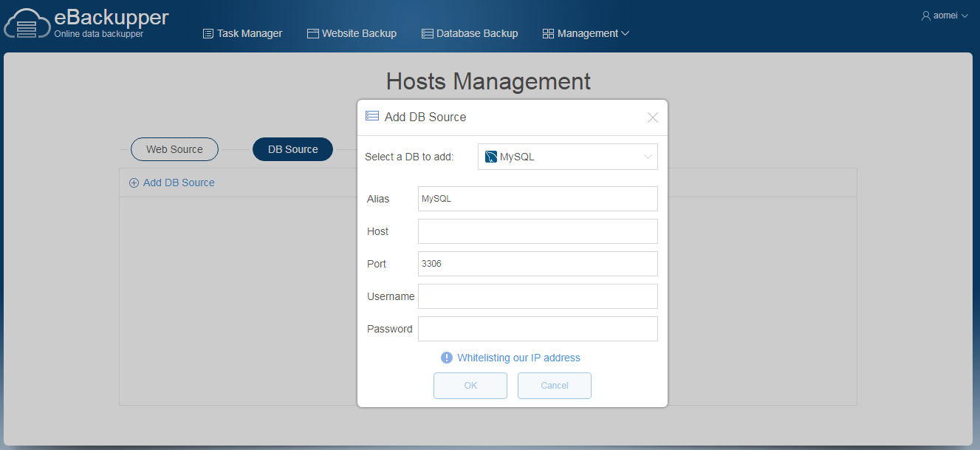Focus the Alias input field

tap(538, 199)
